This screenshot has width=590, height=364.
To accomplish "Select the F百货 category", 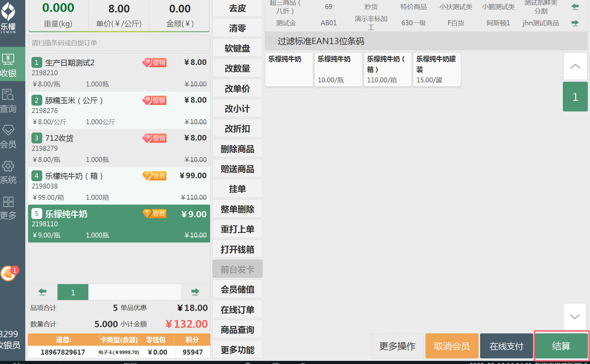I will pyautogui.click(x=456, y=23).
